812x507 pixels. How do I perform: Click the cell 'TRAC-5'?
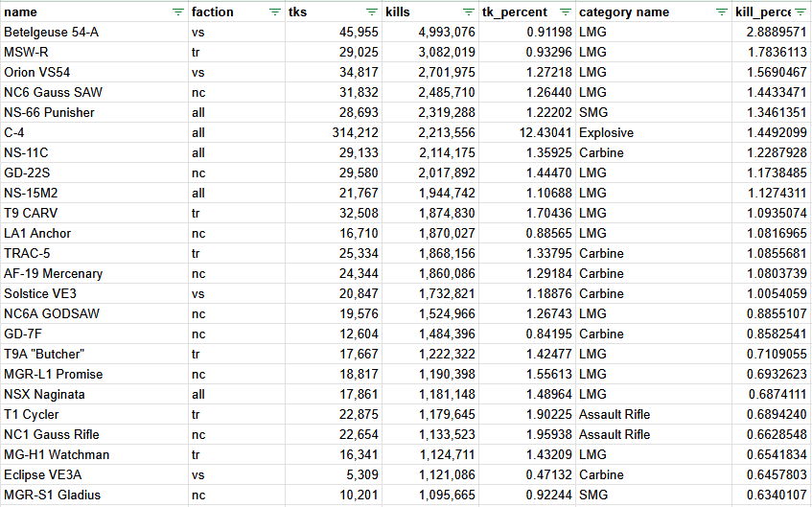tap(94, 254)
